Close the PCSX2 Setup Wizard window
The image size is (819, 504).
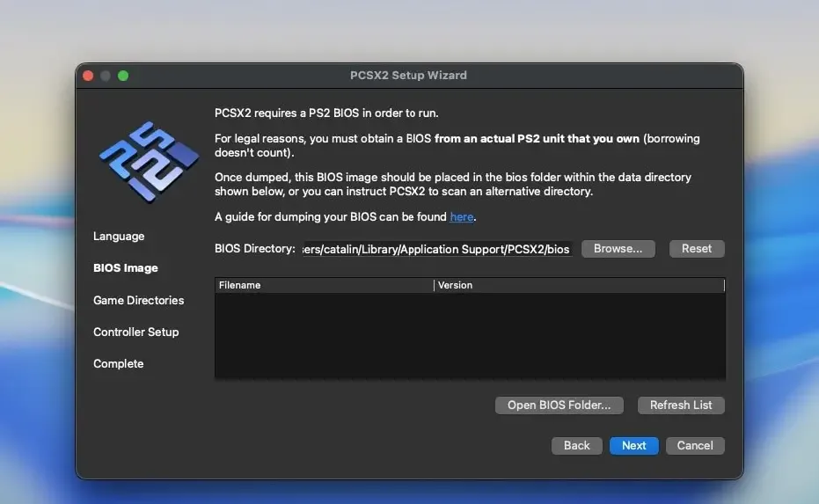point(88,76)
